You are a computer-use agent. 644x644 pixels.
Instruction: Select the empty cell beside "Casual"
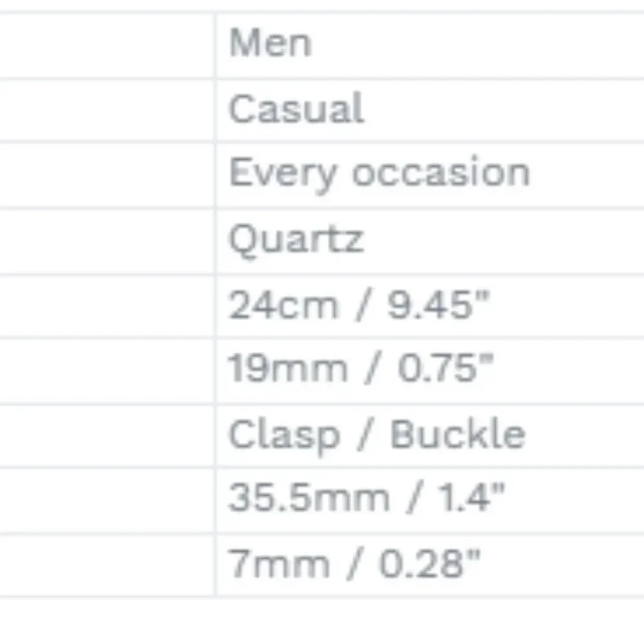pos(107,110)
